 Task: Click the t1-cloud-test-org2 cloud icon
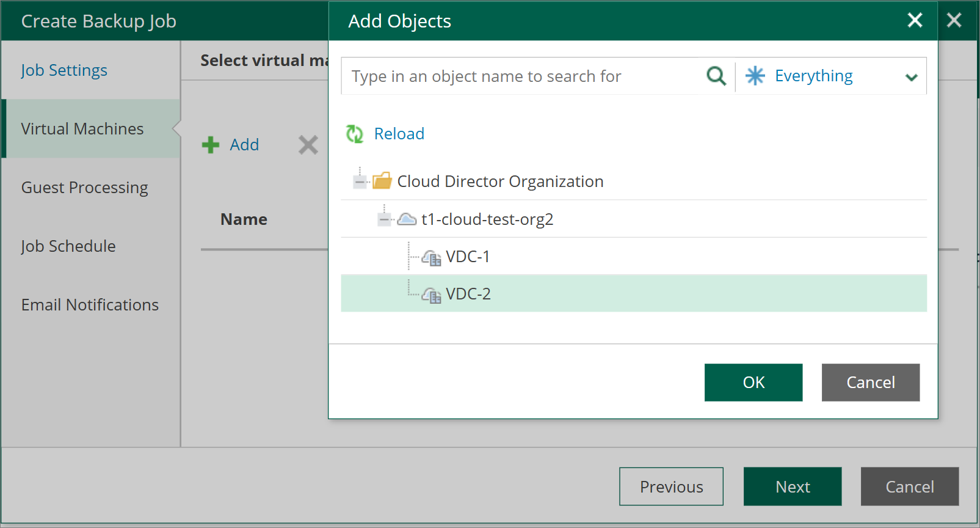click(407, 219)
